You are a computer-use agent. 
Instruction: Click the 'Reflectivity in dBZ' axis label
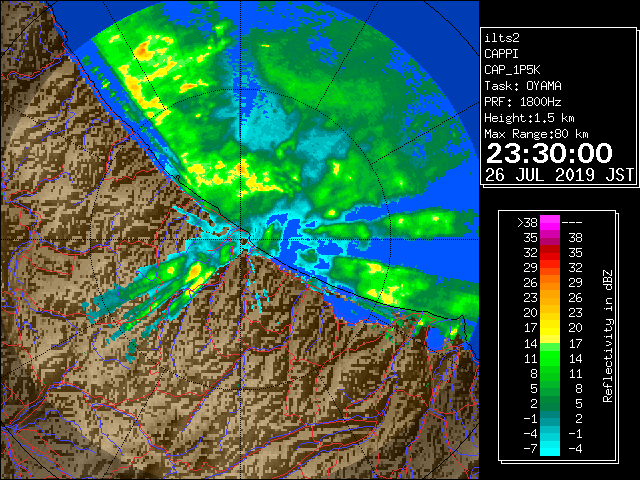[x=608, y=336]
